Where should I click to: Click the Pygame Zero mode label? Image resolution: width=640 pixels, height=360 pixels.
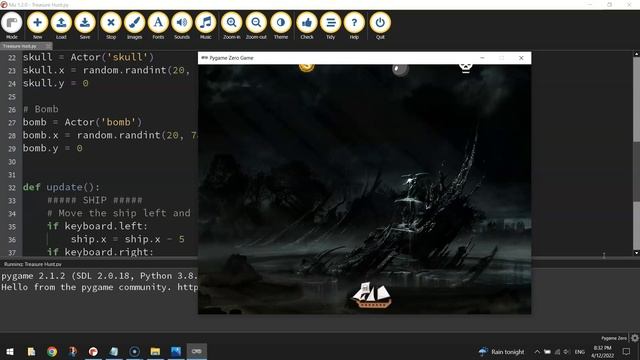point(613,338)
